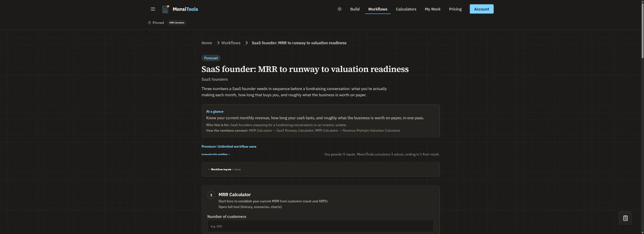Toggle the light/dark theme icon
The height and width of the screenshot is (234, 644).
click(x=339, y=9)
